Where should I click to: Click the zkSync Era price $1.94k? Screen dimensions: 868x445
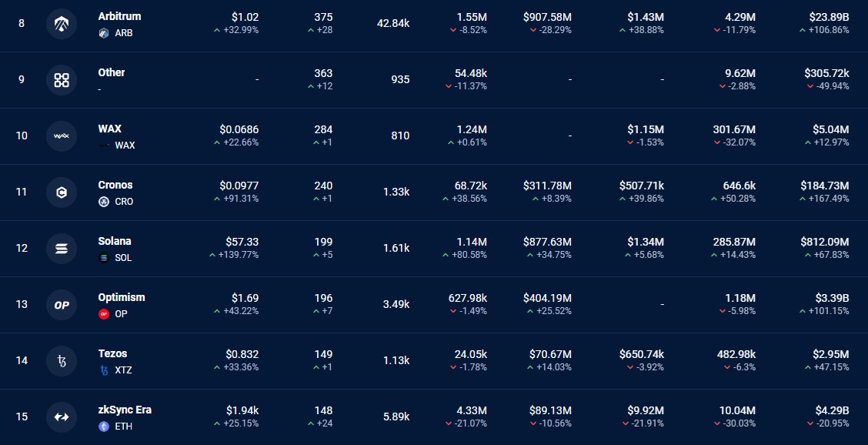coord(242,410)
